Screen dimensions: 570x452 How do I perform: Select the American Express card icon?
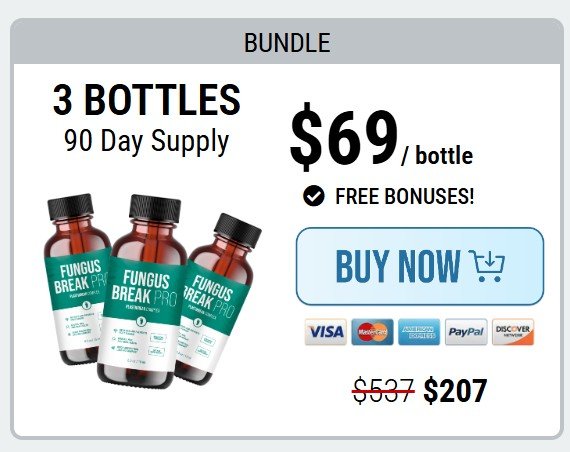click(x=419, y=332)
